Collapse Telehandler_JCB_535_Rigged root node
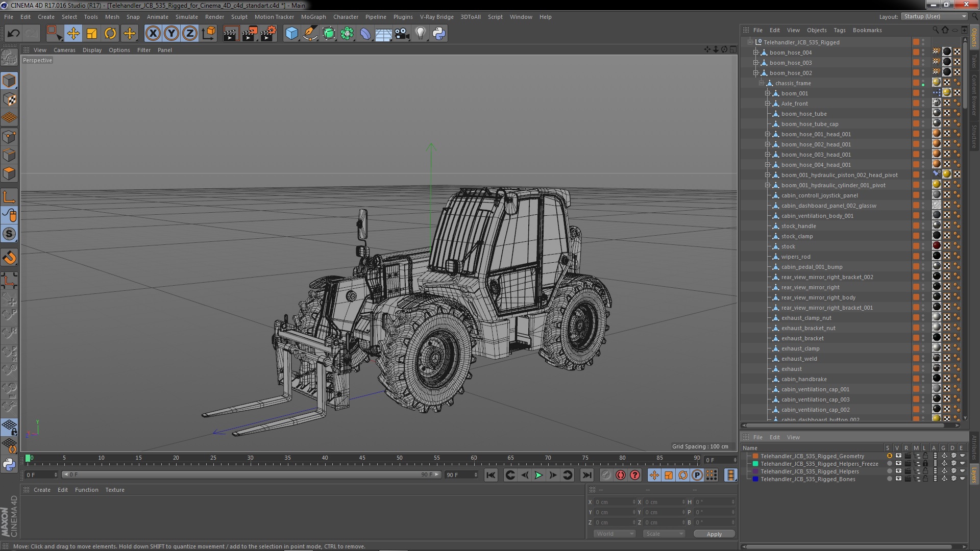 coord(750,42)
